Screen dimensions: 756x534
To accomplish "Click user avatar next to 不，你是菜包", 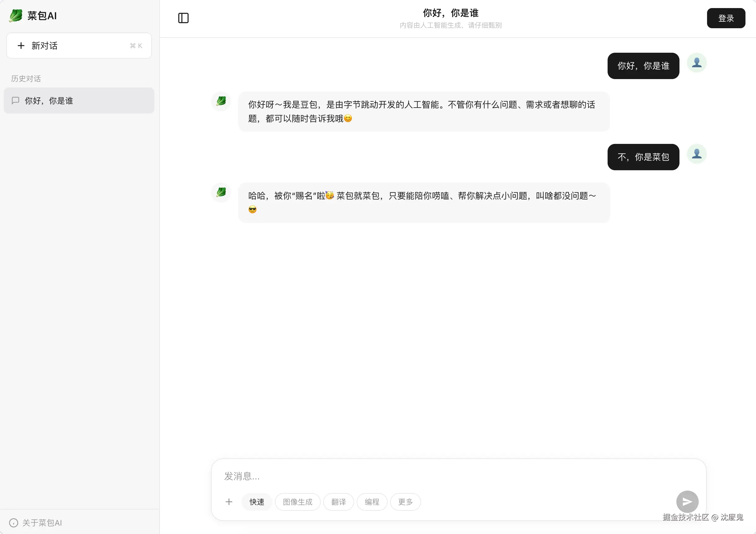I will point(697,154).
